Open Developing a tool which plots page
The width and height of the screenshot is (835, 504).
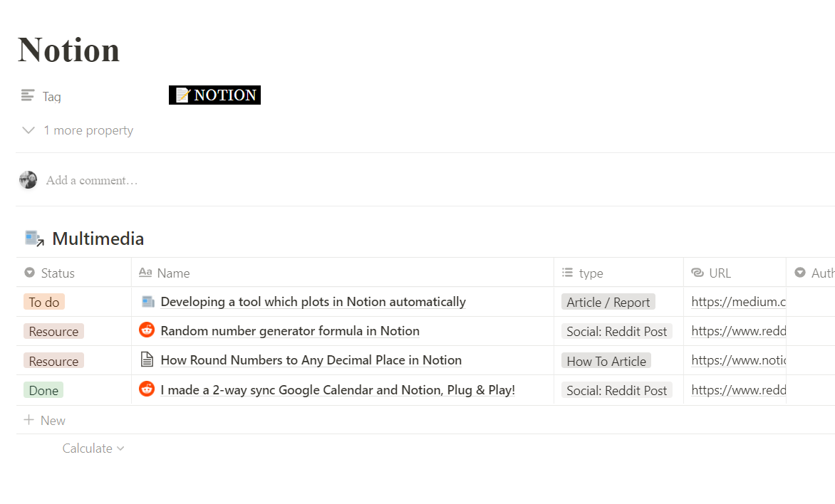pyautogui.click(x=313, y=302)
